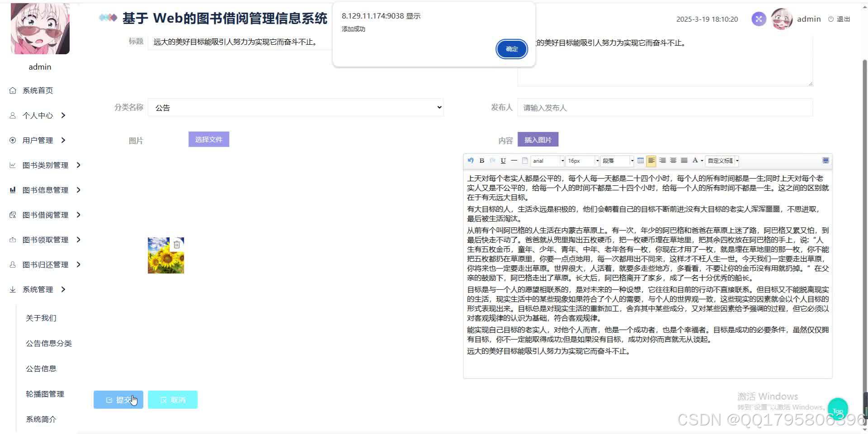Apply Bold formatting in the content editor
Image resolution: width=868 pixels, height=434 pixels.
pyautogui.click(x=481, y=161)
